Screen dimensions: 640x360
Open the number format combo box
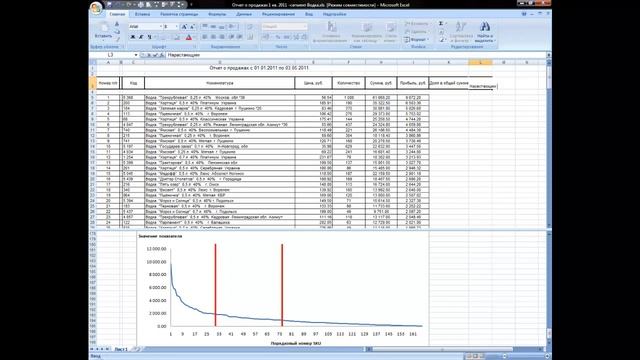(x=284, y=27)
